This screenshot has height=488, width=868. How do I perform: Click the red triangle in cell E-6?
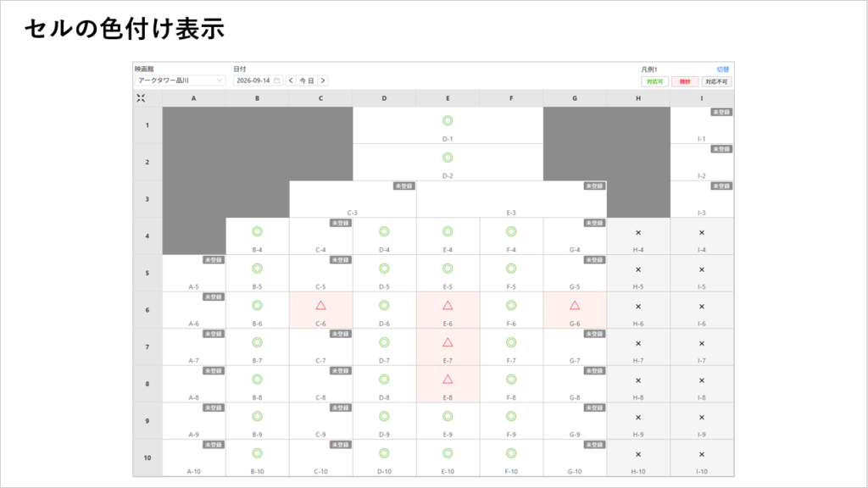(448, 305)
